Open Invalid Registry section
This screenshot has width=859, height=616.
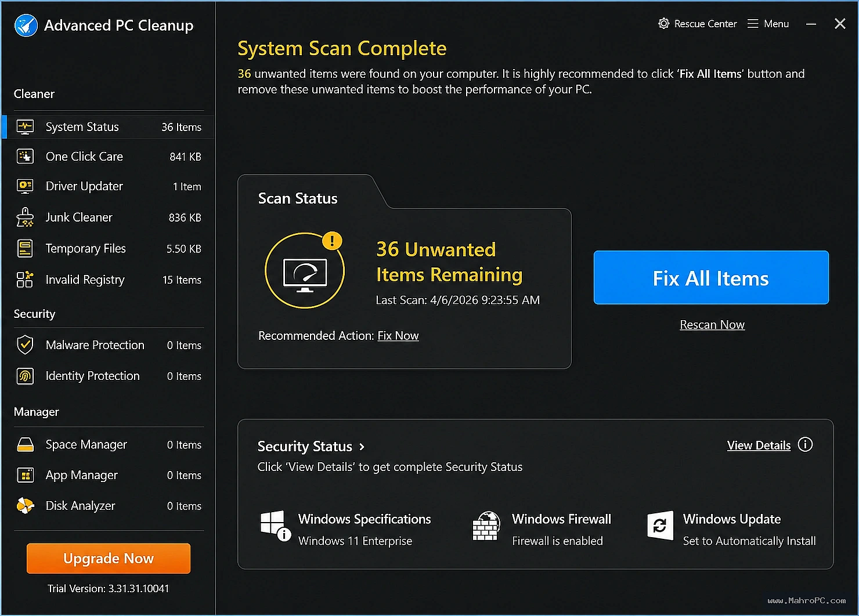pyautogui.click(x=109, y=280)
